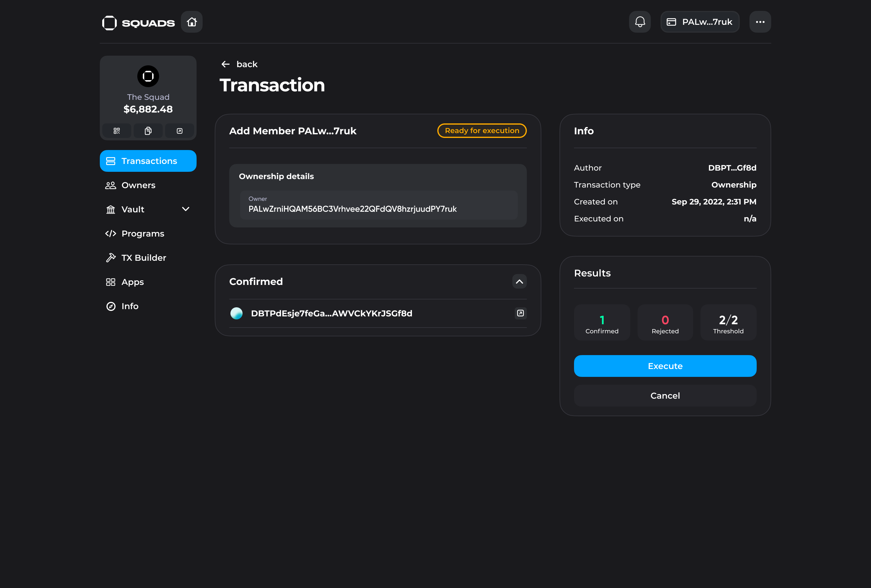The image size is (871, 588).
Task: Open squad address in explorer icon
Action: point(180,131)
